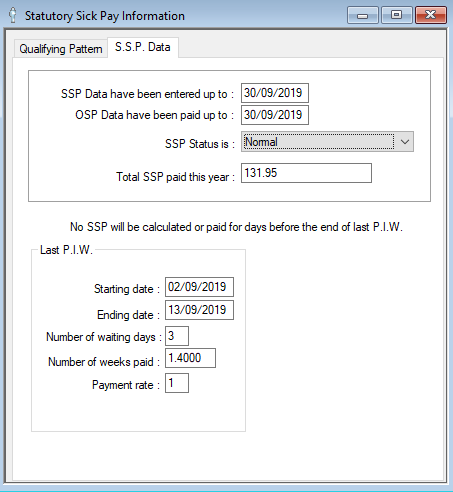
Task: Minimize the Statutory Sick Pay Information window
Action: point(363,15)
